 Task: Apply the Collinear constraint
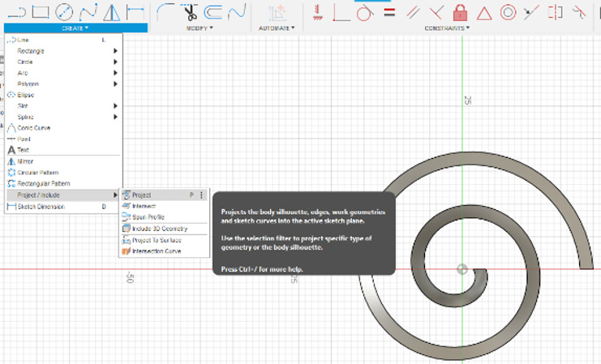click(x=531, y=12)
